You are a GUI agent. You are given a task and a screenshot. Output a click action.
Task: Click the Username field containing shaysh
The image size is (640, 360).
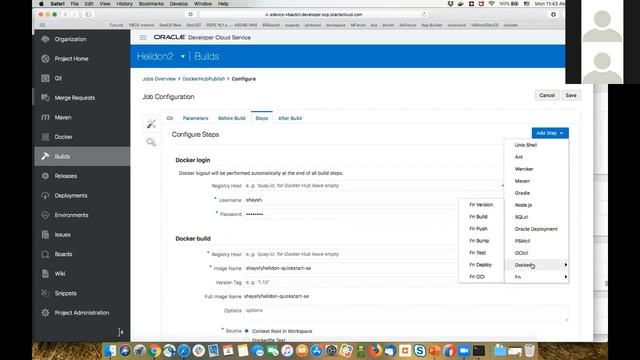click(x=351, y=200)
